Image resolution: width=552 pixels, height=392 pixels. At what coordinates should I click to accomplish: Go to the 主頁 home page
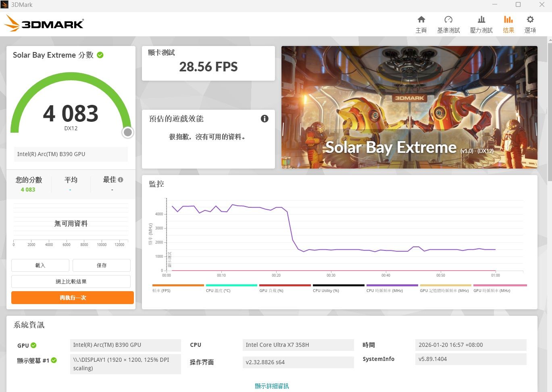tap(421, 24)
